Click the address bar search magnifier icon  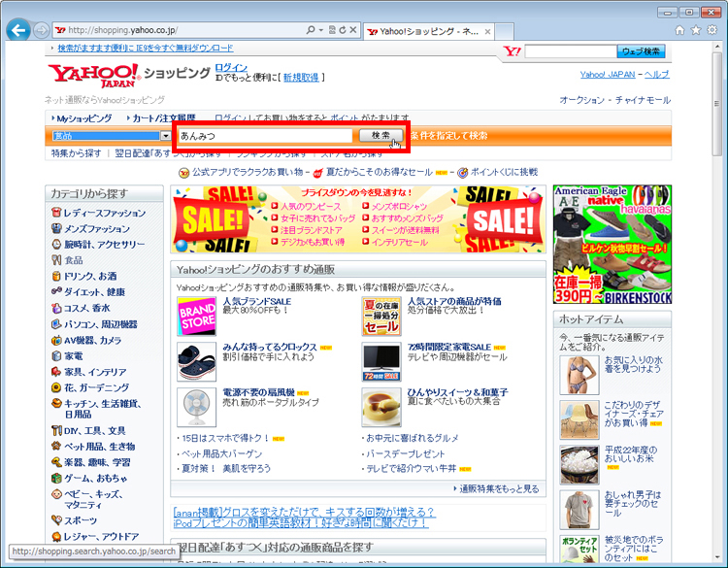(x=311, y=30)
